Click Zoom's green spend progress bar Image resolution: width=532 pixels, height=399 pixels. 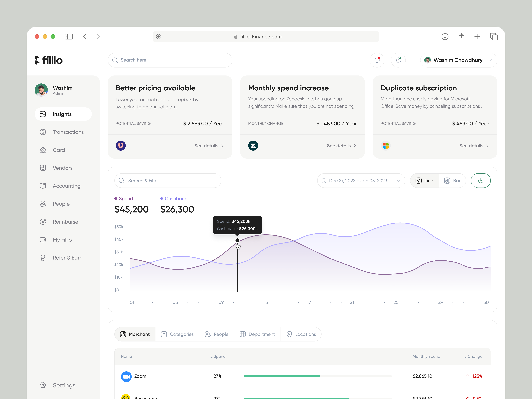[x=281, y=376]
